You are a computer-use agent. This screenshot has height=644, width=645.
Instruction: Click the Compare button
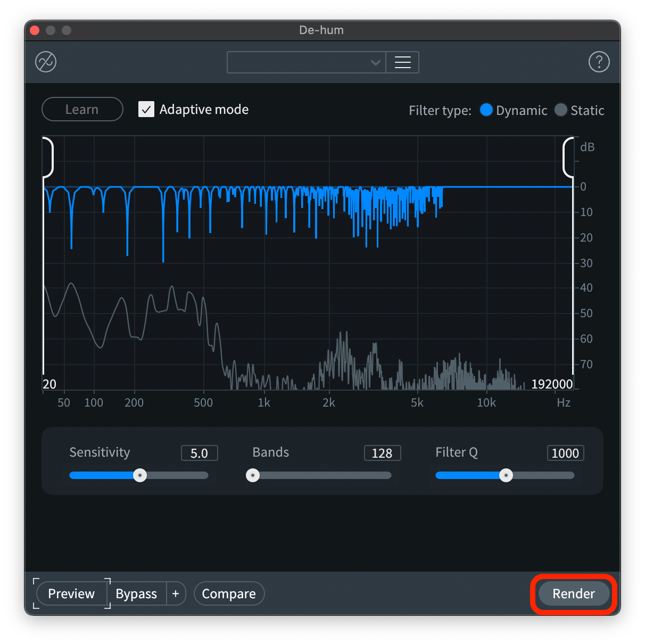229,593
